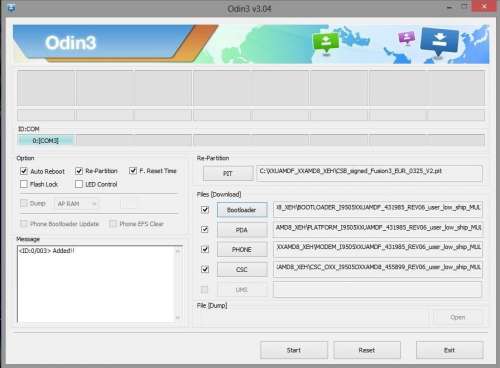
Task: Close the Odin3 window
Action: 484,7
